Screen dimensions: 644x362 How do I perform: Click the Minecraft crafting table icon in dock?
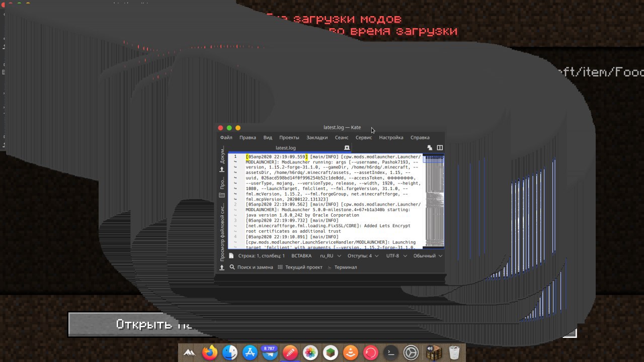point(434,353)
